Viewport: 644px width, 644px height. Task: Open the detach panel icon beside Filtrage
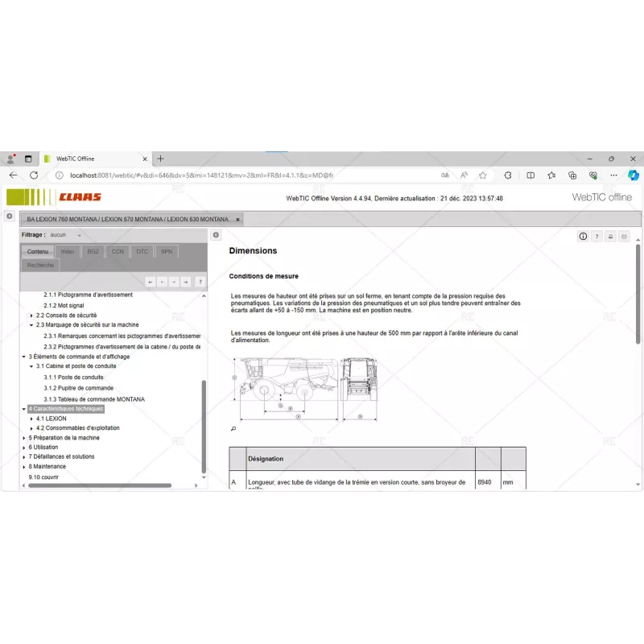click(x=215, y=234)
